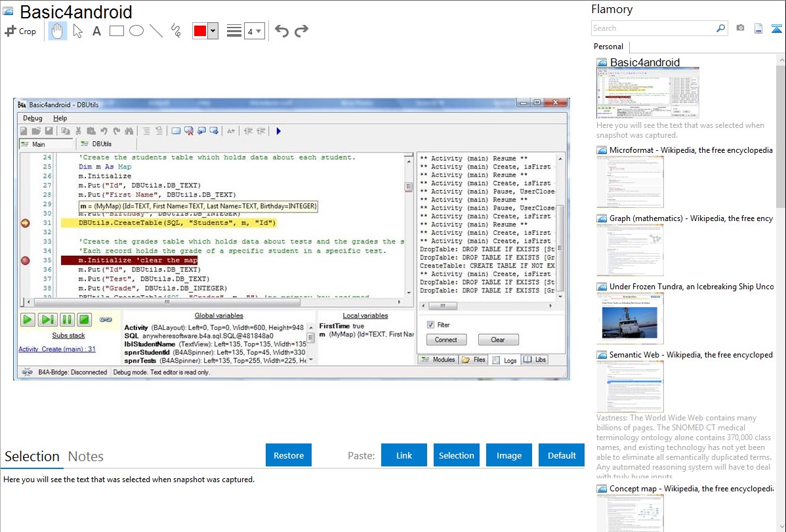
Task: Click the Paste Default button
Action: pyautogui.click(x=562, y=455)
